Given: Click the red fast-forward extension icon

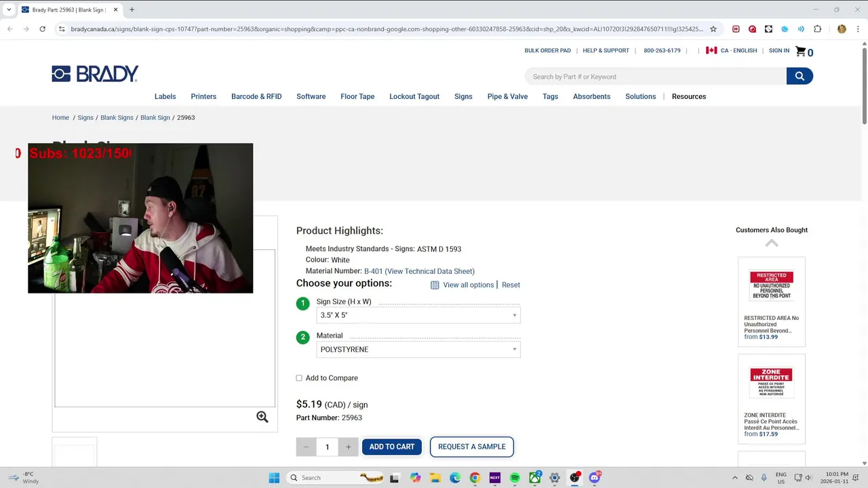Looking at the screenshot, I should (x=736, y=29).
